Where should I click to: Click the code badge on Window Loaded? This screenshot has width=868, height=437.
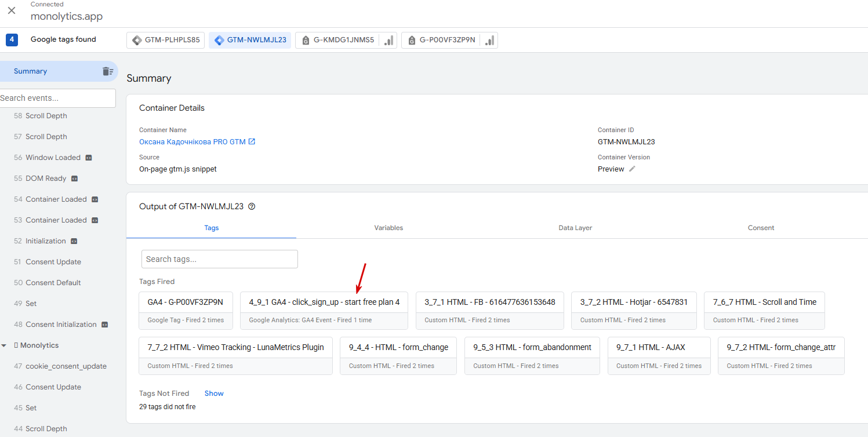click(x=89, y=158)
